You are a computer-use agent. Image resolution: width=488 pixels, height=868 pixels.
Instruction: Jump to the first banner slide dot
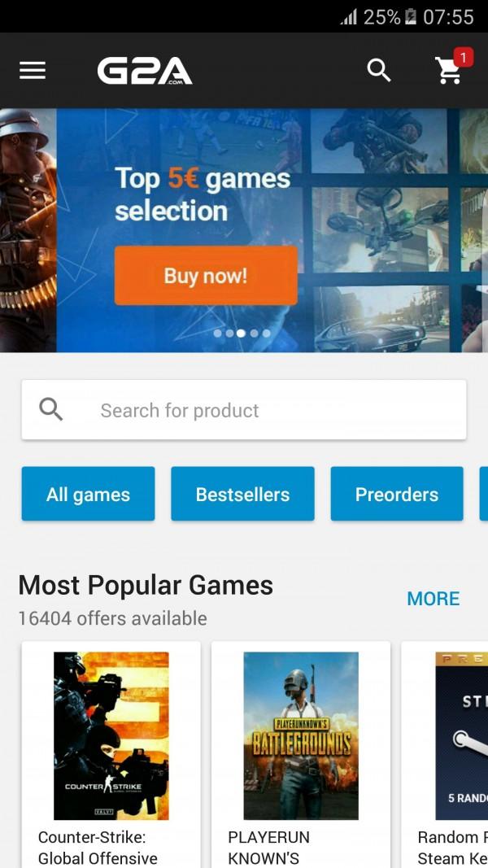[x=217, y=334]
